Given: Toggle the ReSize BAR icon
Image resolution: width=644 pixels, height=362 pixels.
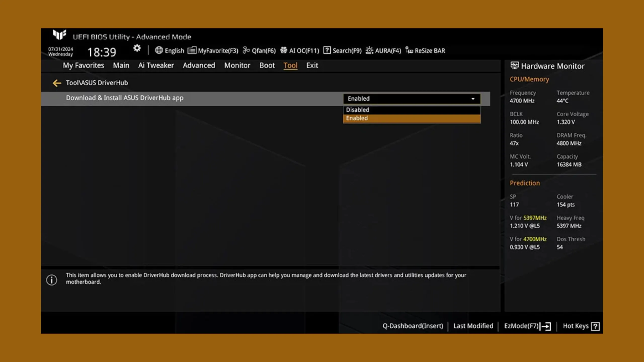Looking at the screenshot, I should click(x=409, y=50).
